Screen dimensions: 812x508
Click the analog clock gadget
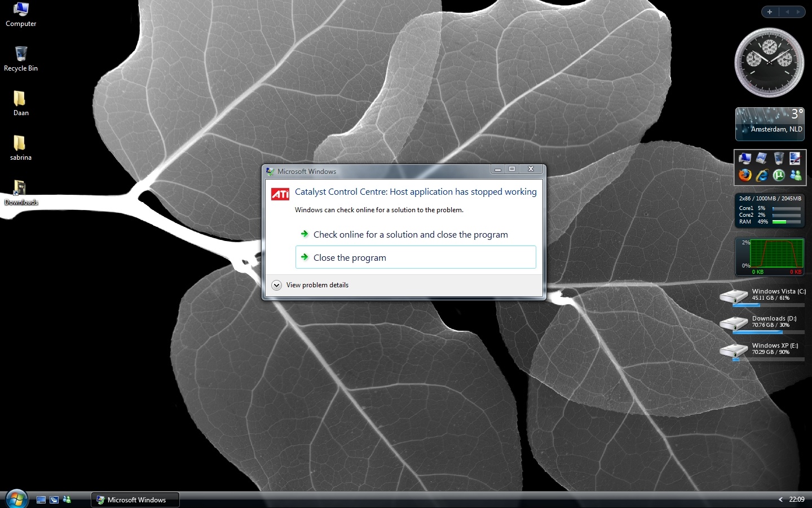coord(770,63)
